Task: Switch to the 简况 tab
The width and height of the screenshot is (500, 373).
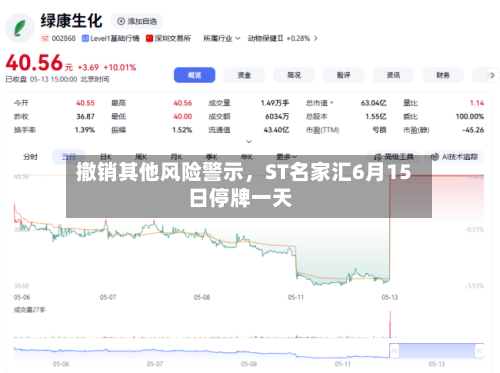Action: [294, 75]
